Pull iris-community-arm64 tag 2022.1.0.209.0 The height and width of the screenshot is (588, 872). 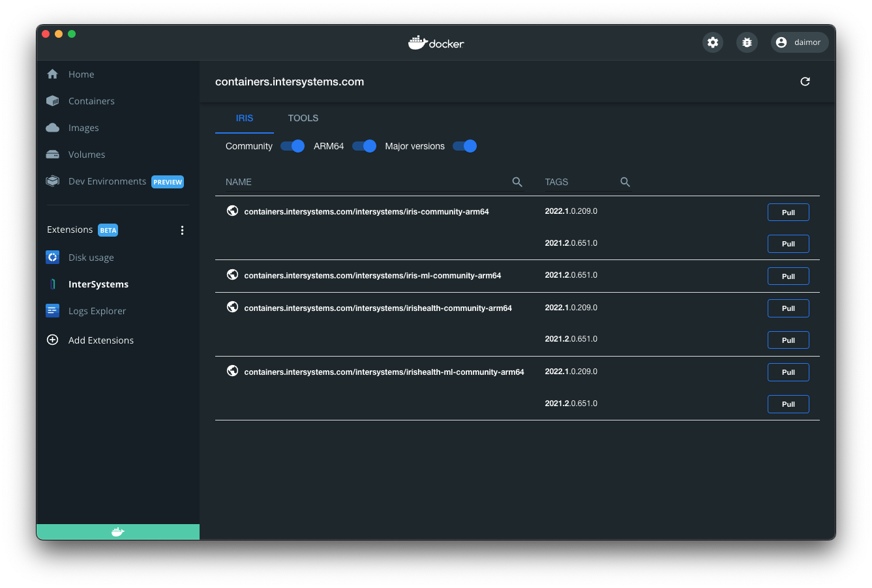point(788,213)
